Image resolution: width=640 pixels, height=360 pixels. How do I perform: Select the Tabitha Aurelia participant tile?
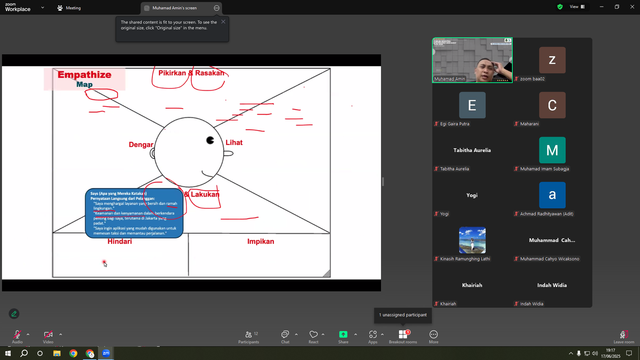pyautogui.click(x=472, y=150)
